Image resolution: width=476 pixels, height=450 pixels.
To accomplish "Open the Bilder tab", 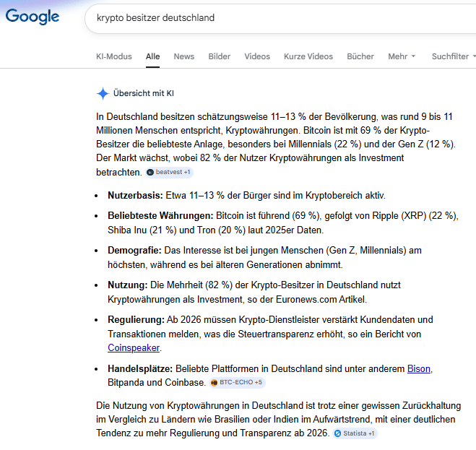I will pos(220,56).
